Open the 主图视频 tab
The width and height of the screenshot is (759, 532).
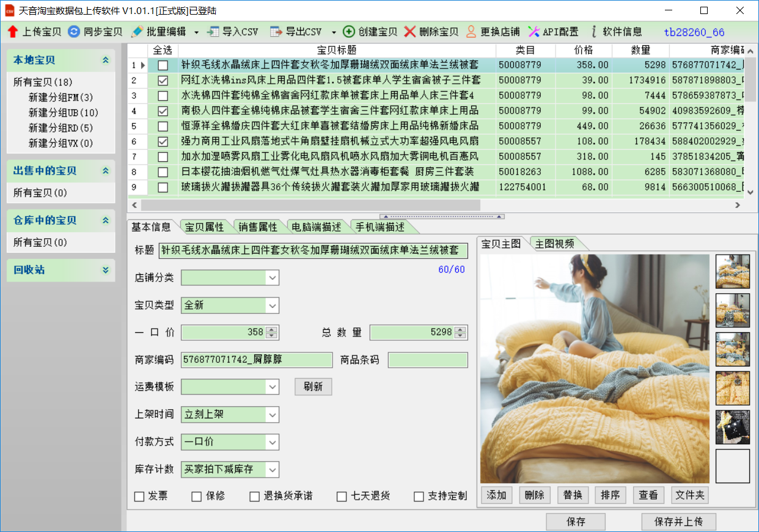tap(554, 244)
